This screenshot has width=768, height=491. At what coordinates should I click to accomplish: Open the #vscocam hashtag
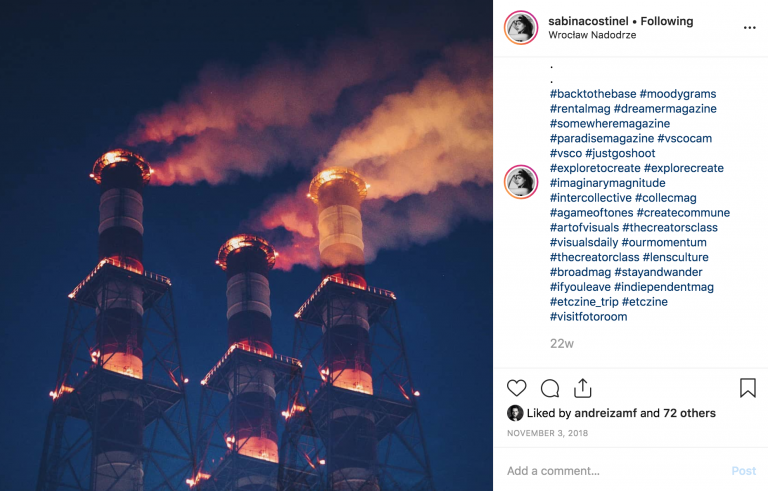(x=684, y=138)
